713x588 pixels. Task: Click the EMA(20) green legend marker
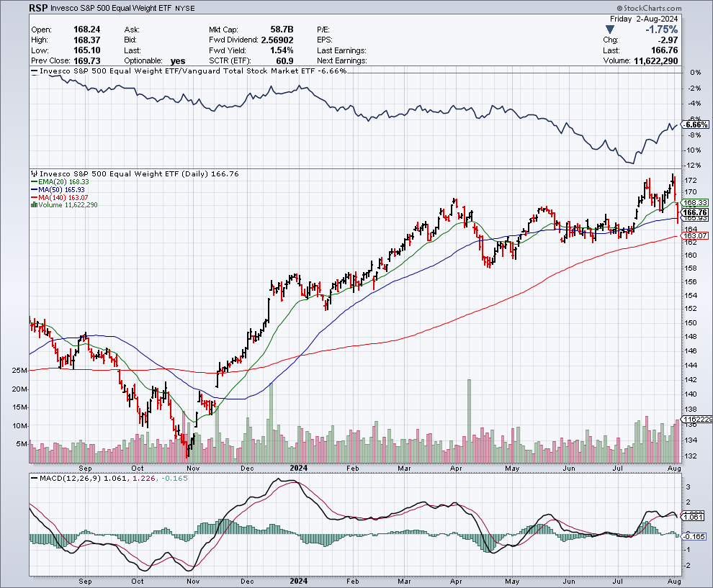pyautogui.click(x=32, y=182)
